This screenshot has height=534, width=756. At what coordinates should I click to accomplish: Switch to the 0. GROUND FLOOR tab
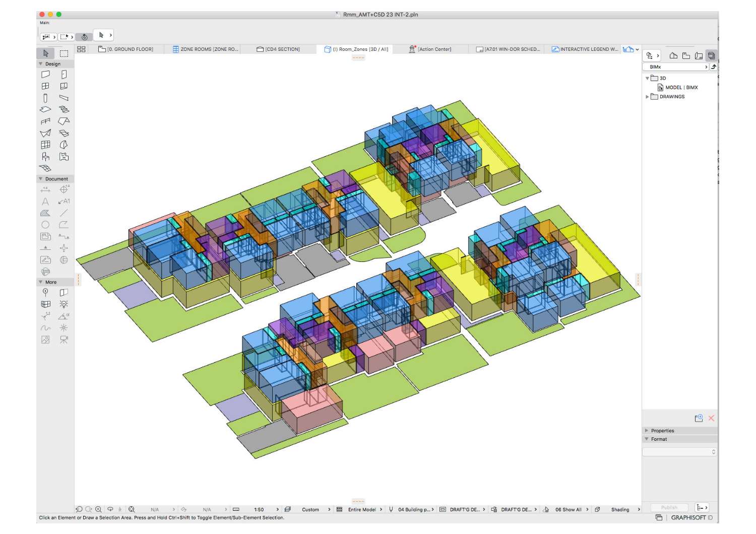(130, 49)
